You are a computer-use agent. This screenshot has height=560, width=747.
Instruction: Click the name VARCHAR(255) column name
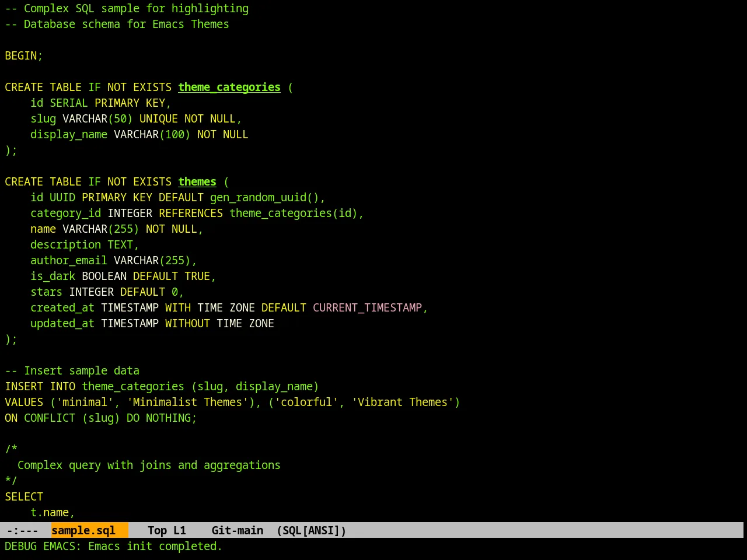pyautogui.click(x=43, y=229)
